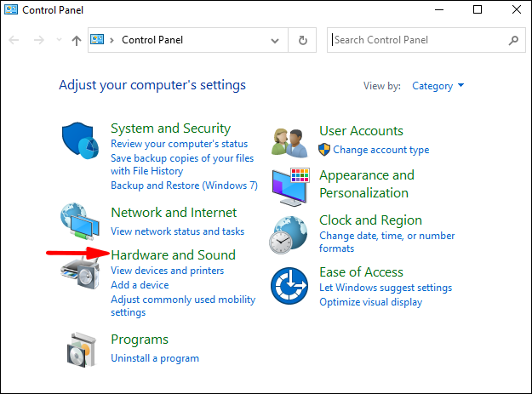Select Control Panel in the address breadcrumb

(152, 40)
